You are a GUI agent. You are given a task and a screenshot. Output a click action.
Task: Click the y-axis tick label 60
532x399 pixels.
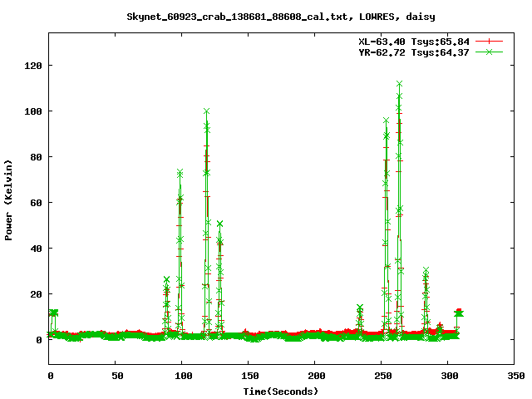[37, 203]
